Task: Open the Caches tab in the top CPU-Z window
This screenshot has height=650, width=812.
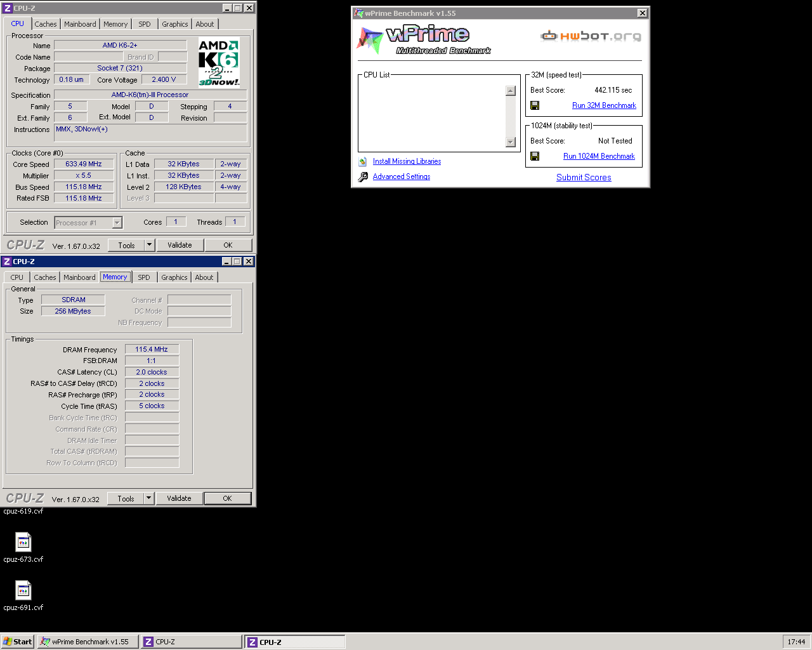Action: click(x=46, y=24)
